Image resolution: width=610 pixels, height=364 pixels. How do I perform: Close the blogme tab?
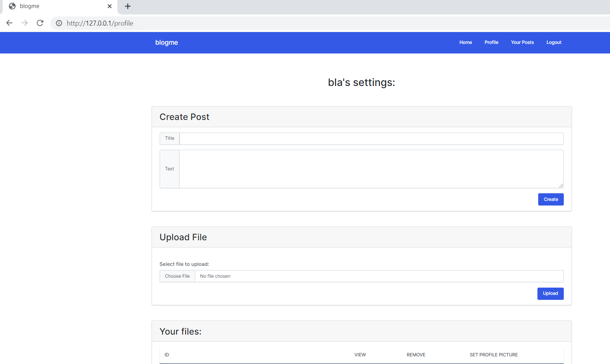(x=110, y=6)
